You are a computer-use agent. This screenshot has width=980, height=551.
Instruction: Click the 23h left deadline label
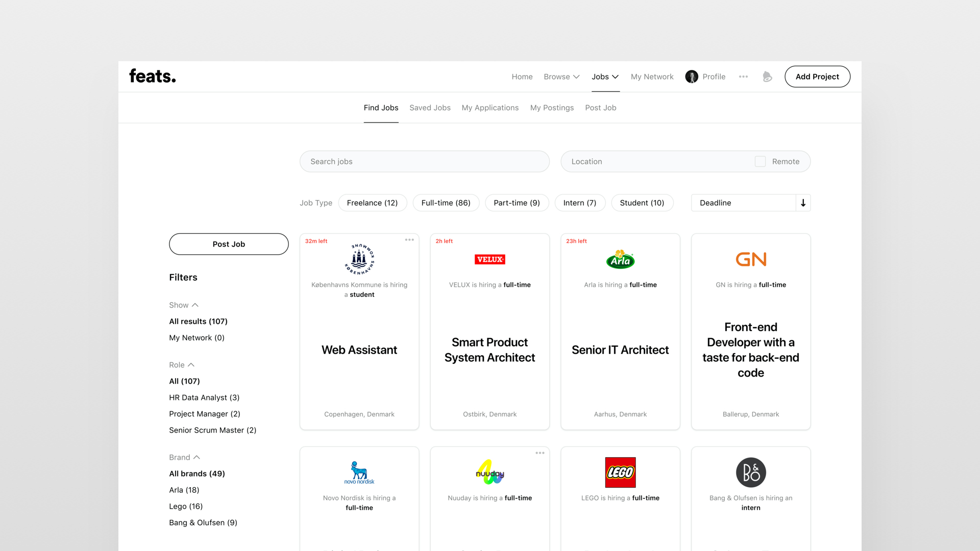(x=576, y=241)
